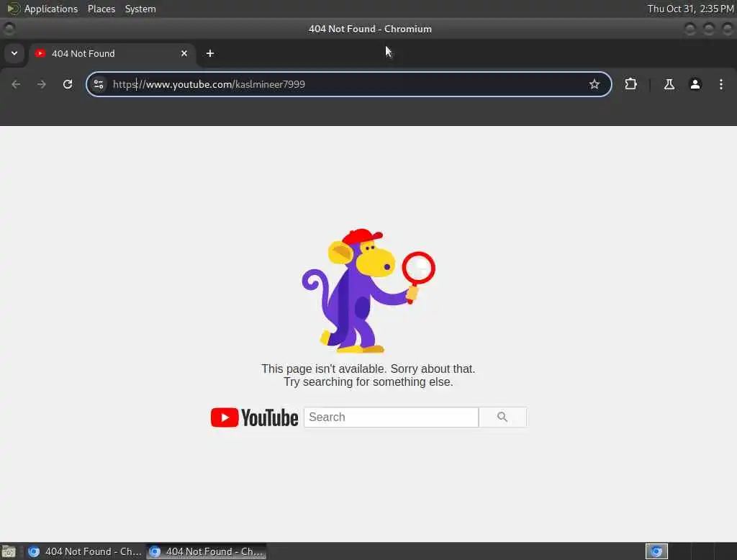Click the YouTube logo on page
Screen dimensions: 737x560
[254, 417]
